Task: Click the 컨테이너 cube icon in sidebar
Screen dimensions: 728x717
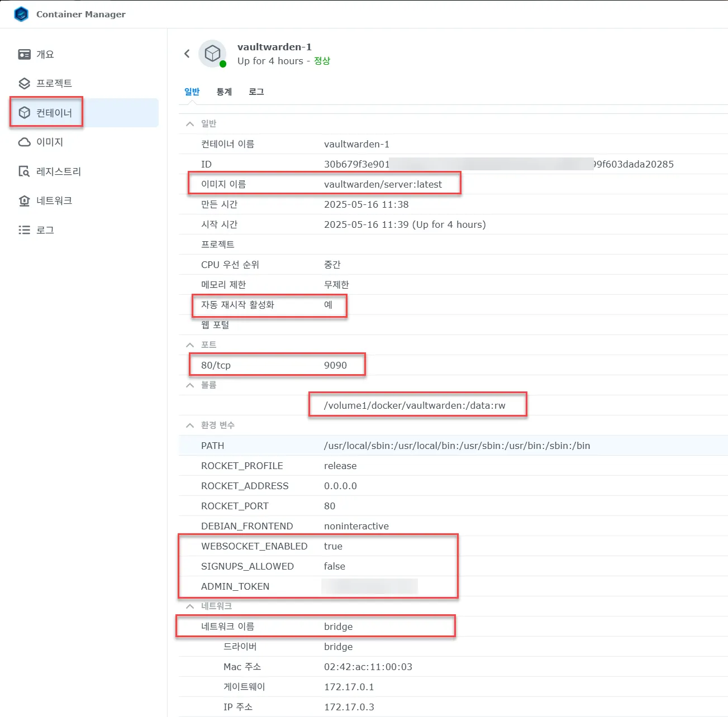Action: (x=25, y=113)
